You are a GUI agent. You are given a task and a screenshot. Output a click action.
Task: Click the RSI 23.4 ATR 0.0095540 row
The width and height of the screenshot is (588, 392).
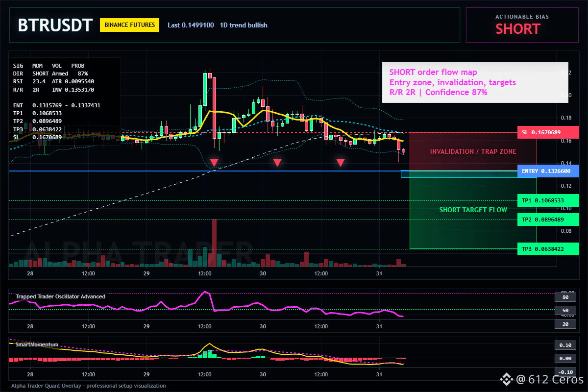click(x=53, y=81)
